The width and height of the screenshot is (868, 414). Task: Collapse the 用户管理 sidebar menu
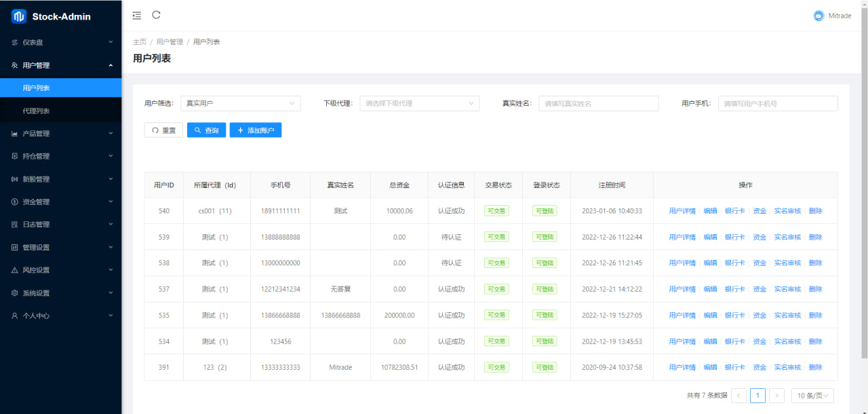point(61,65)
